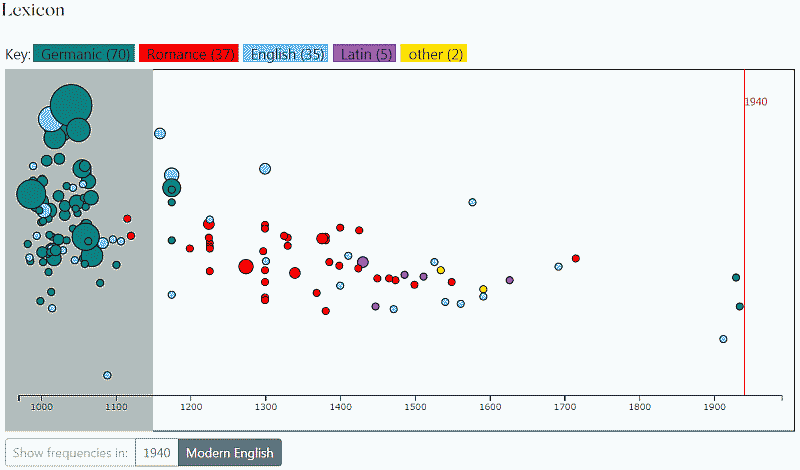Click the purple Latin (5) legend swatch
The height and width of the screenshot is (470, 800).
pos(364,54)
